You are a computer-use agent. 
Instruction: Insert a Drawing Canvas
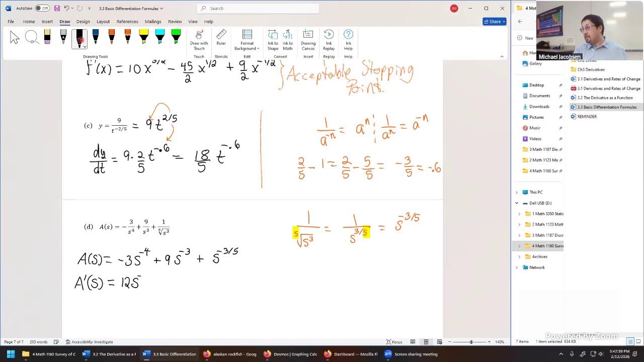(x=308, y=40)
